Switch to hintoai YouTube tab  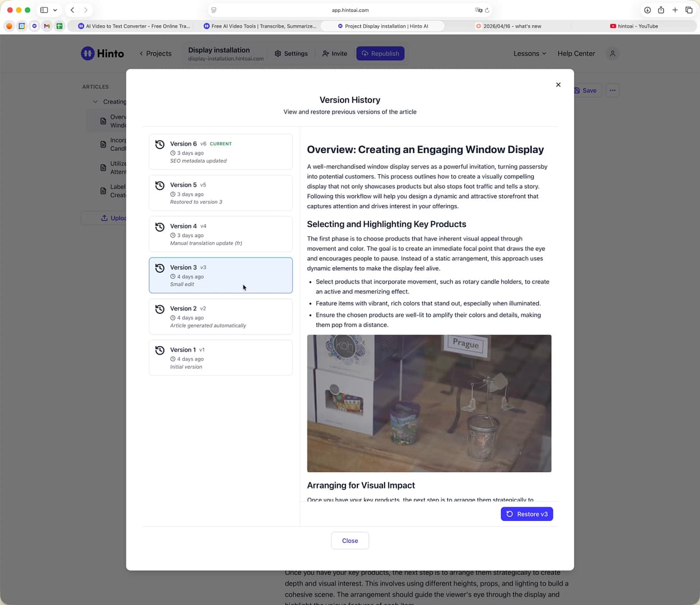tap(634, 26)
